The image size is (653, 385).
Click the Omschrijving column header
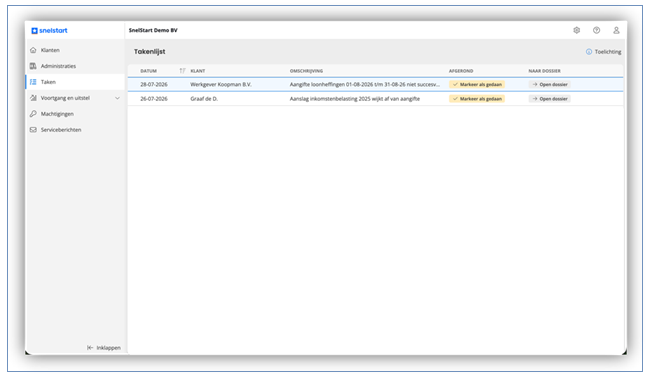pos(307,71)
